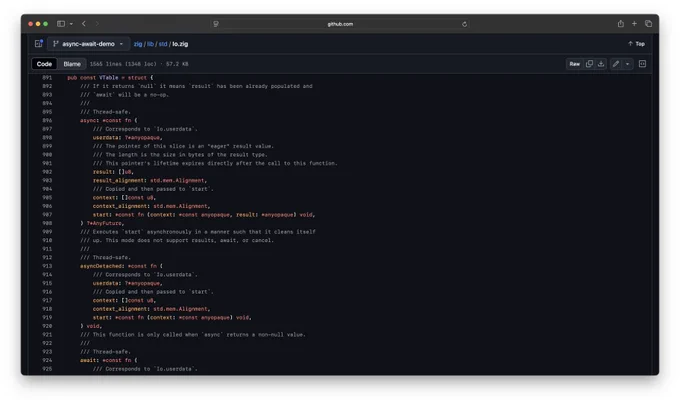Select line number 908

(47, 223)
